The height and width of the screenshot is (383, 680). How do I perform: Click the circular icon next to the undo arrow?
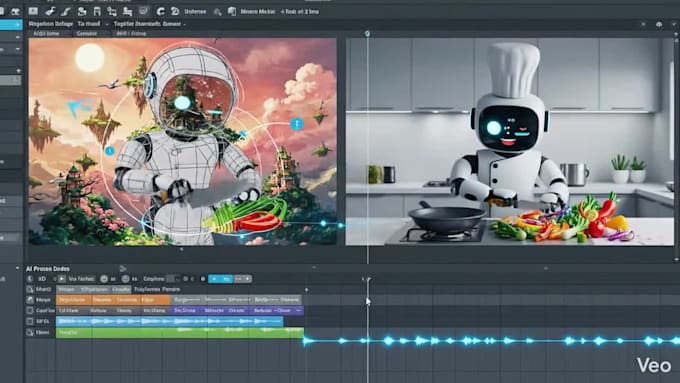[175, 11]
